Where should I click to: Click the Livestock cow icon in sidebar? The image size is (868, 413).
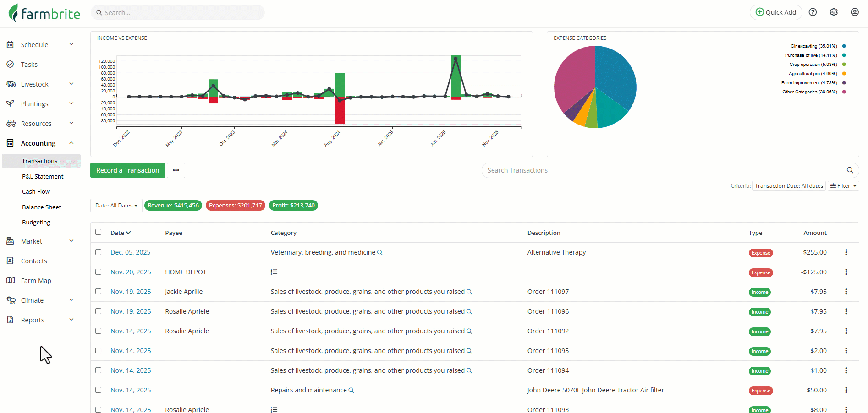coord(11,84)
